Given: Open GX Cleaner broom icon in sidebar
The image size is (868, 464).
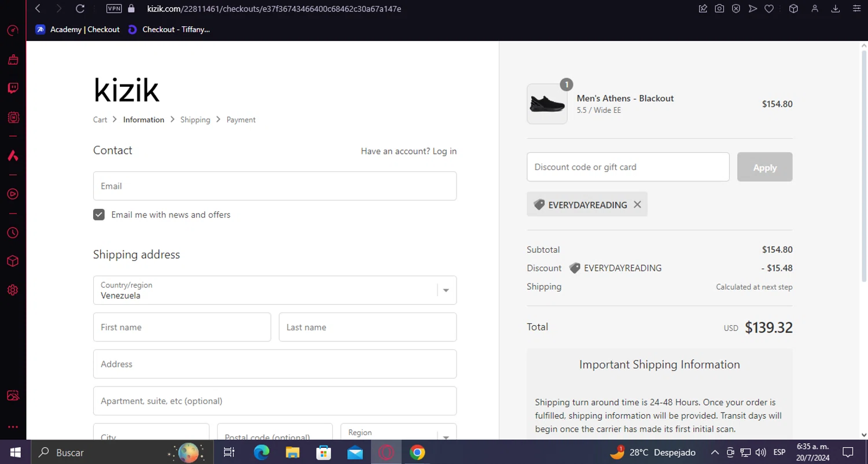Looking at the screenshot, I should tap(13, 60).
